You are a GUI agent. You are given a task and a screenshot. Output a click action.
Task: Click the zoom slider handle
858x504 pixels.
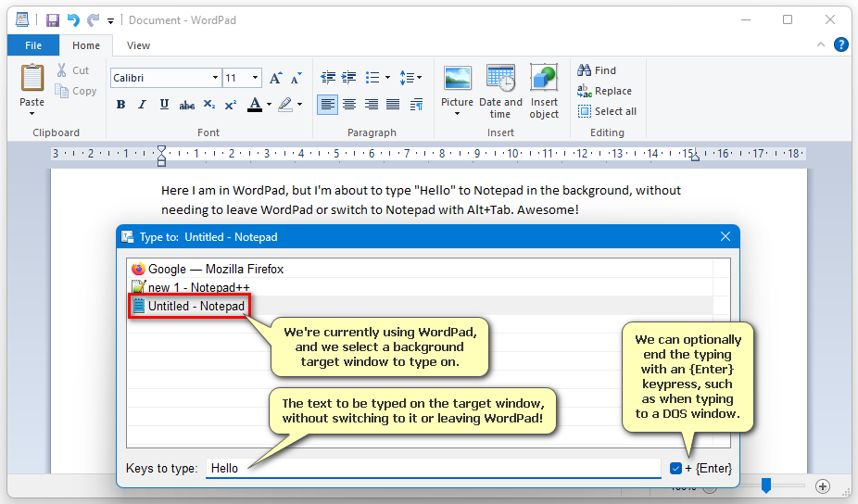point(765,485)
